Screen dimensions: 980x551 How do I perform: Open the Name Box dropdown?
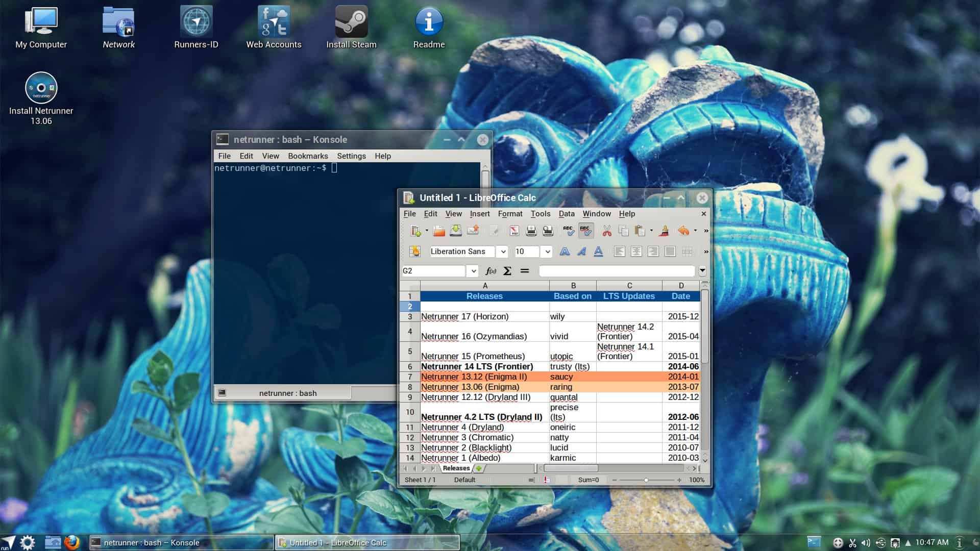point(473,271)
